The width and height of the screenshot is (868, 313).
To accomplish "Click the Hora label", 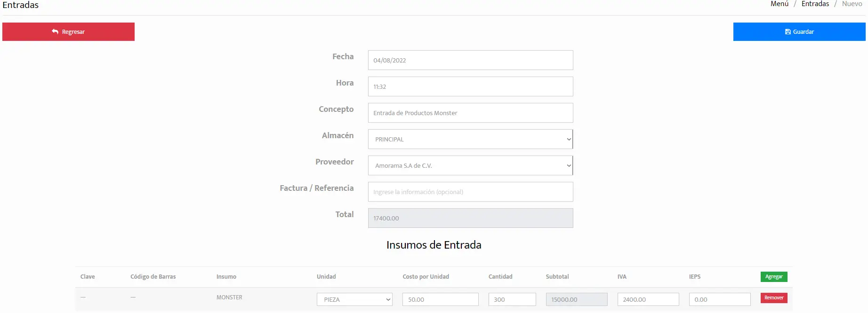I will [345, 83].
